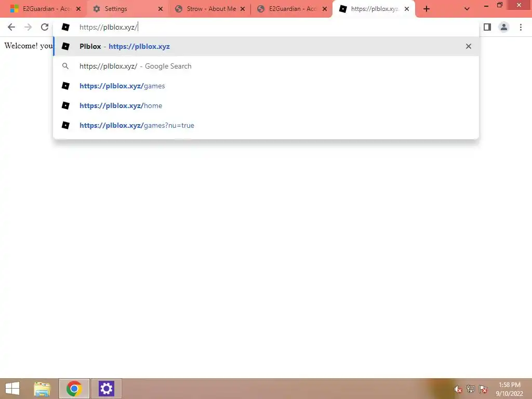
Task: Choose the Google Search suggestion
Action: 266,66
